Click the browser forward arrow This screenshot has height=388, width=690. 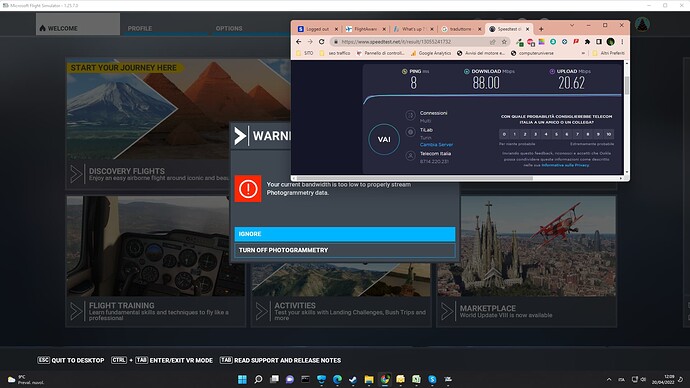pos(310,42)
